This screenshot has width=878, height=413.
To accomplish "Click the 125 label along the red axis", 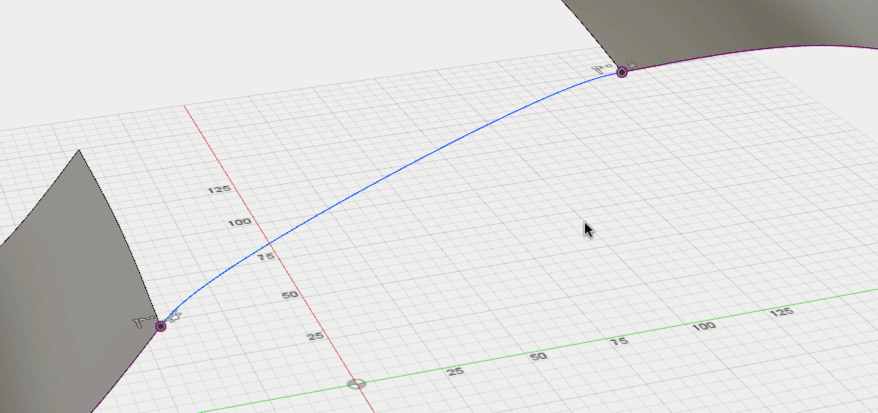I will coord(219,189).
